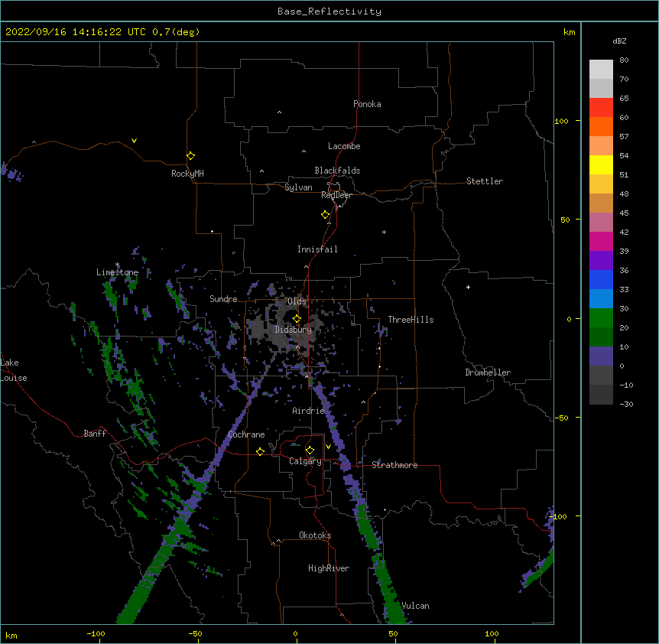Click the Innisfail label

(x=317, y=249)
